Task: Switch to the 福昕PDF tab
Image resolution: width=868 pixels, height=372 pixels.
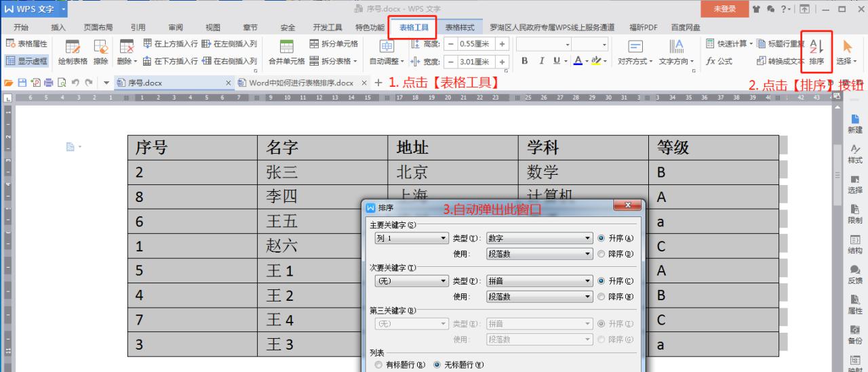Action: coord(644,27)
